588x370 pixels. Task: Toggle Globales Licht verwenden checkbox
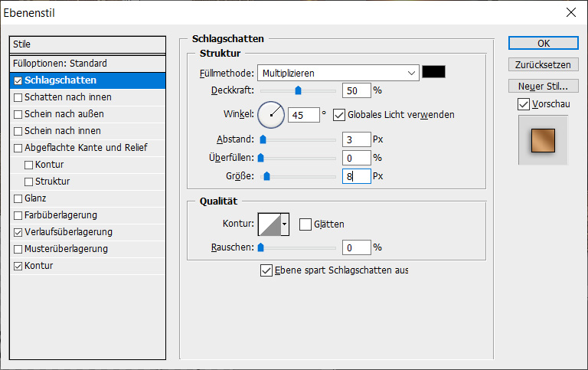point(339,115)
